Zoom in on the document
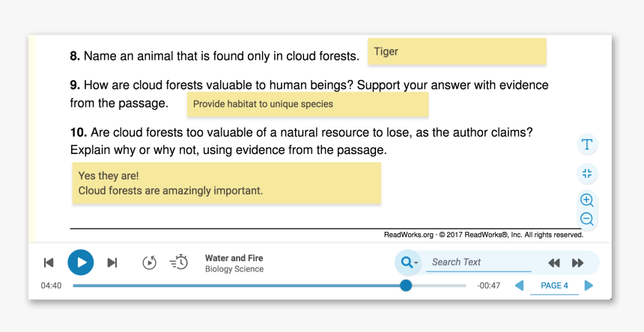The height and width of the screenshot is (332, 644). [x=587, y=200]
